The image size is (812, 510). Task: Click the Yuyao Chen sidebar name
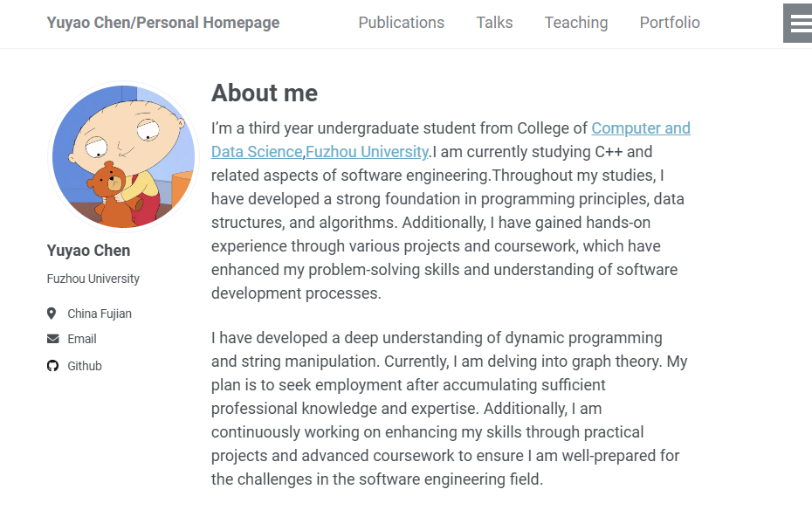(88, 251)
